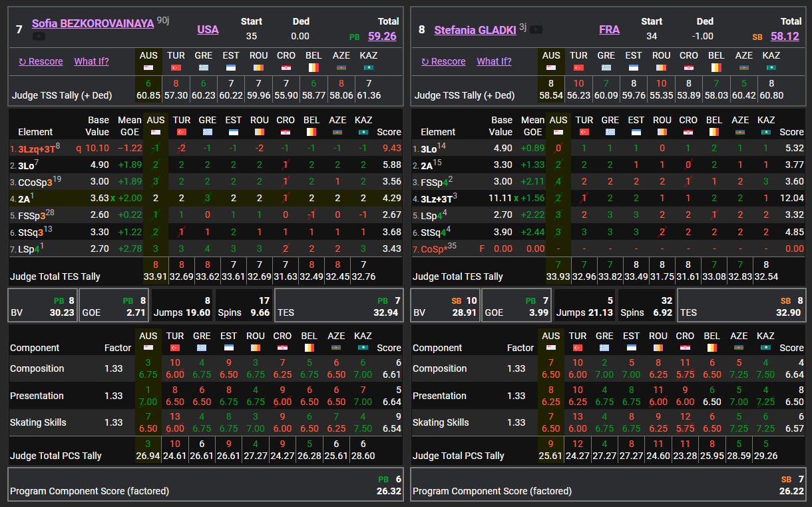Screen dimensions: 812x507
Task: Open Stefania's total score 58.12 link
Action: 785,36
